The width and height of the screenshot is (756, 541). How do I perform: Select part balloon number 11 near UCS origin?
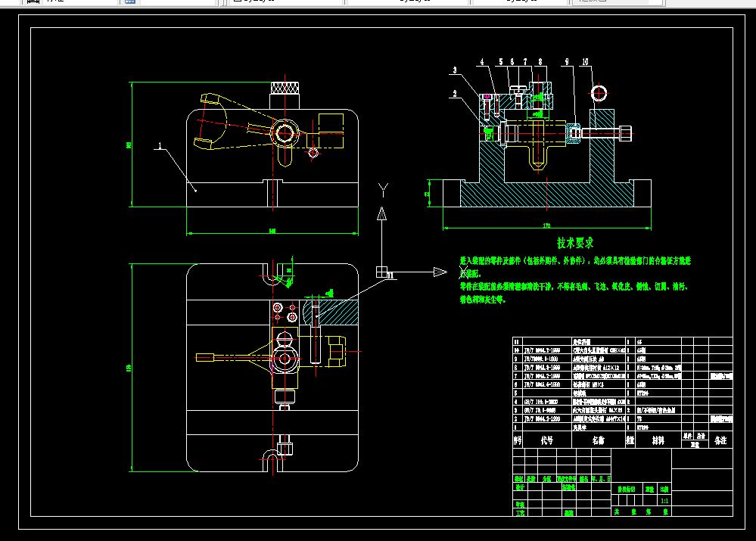[x=391, y=276]
